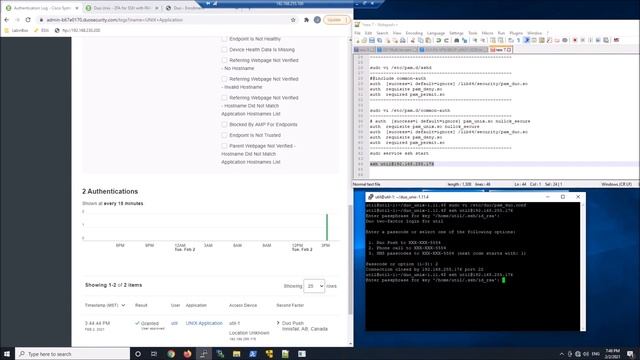
Task: Check Parent Webpage Not Verified filter
Action: tap(224, 146)
